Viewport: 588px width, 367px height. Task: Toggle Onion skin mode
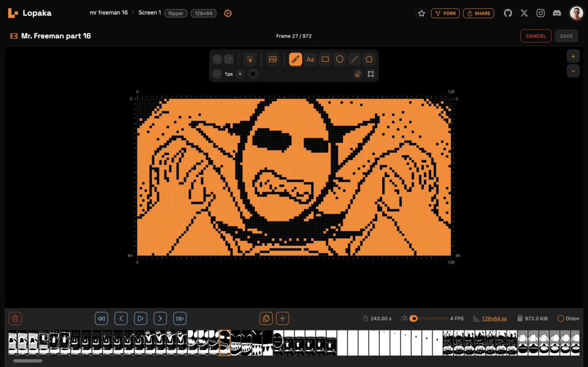568,319
